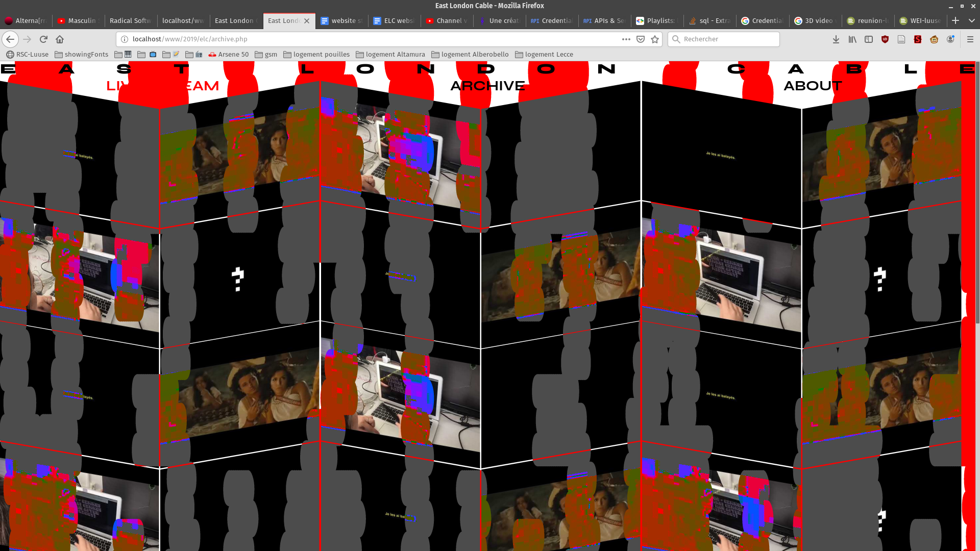980x551 pixels.
Task: Click question mark video tile
Action: tap(238, 279)
